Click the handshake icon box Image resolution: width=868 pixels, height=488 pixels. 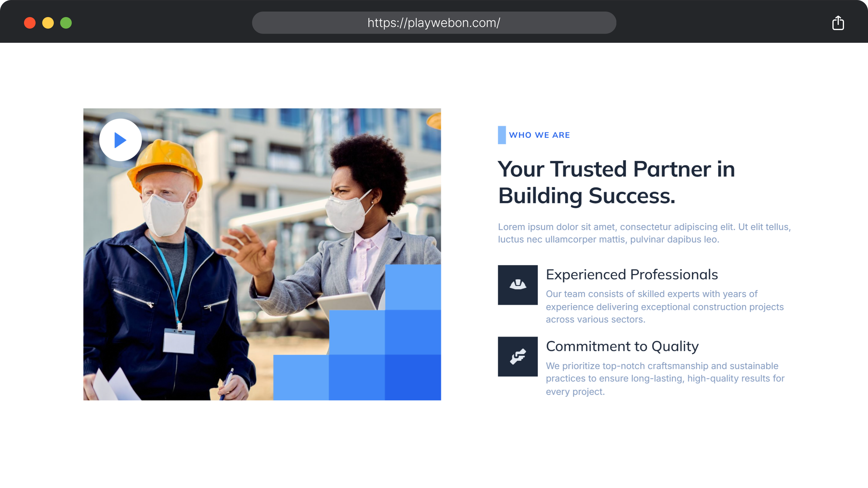(517, 356)
